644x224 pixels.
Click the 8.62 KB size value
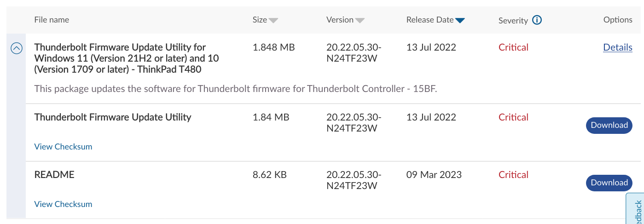[x=270, y=175]
